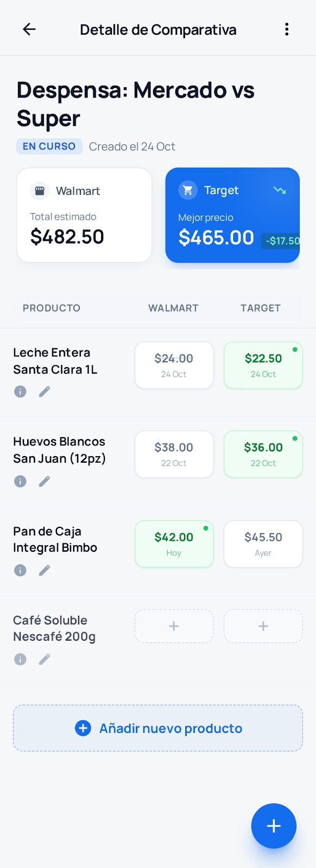Select the Walmart store icon

39,190
